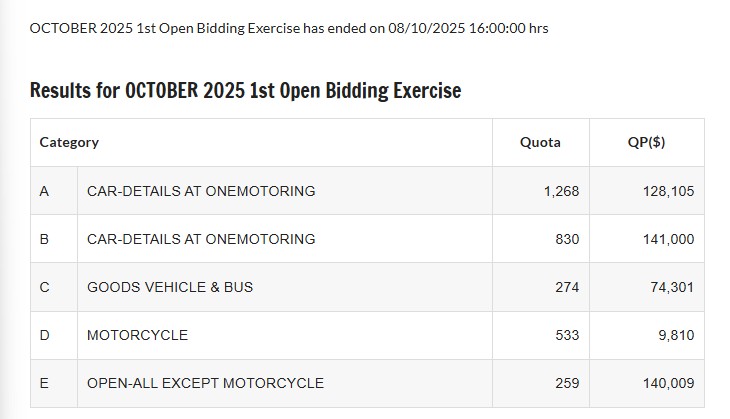
Task: Click the 74,301 quota premium cell
Action: click(673, 288)
